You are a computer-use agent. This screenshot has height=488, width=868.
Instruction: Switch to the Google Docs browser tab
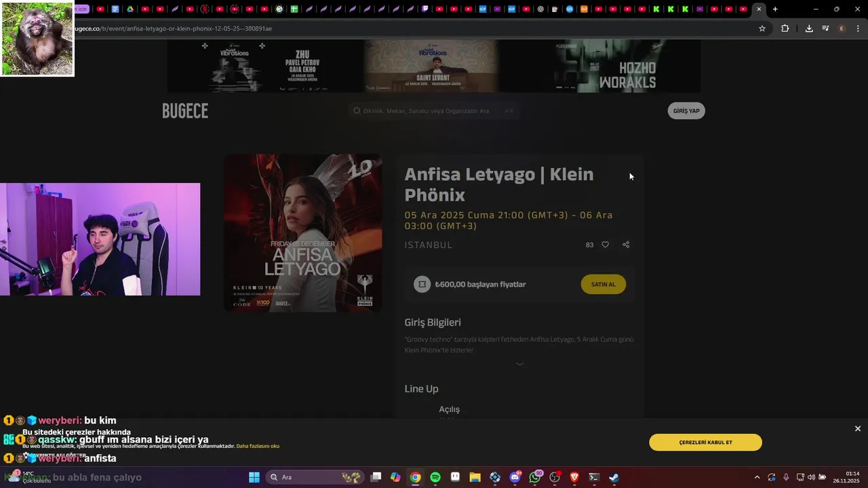pos(115,9)
